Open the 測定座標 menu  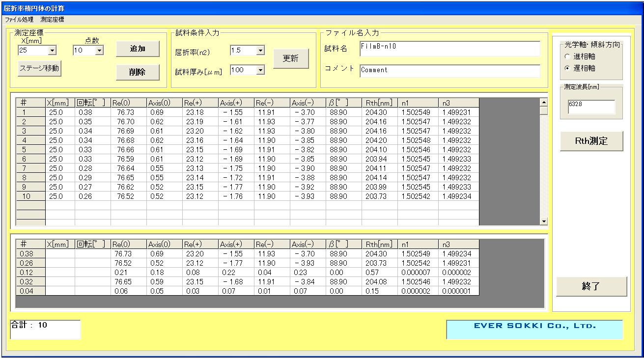[x=52, y=20]
